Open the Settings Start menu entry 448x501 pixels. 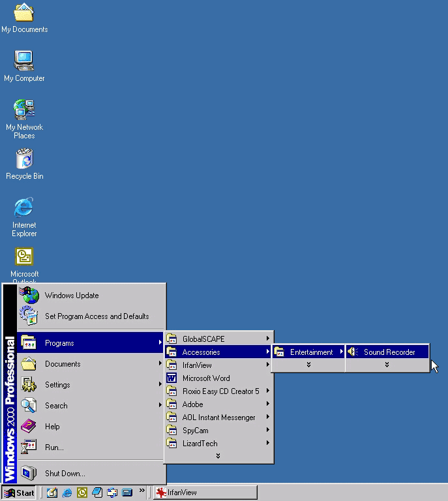[x=91, y=384]
